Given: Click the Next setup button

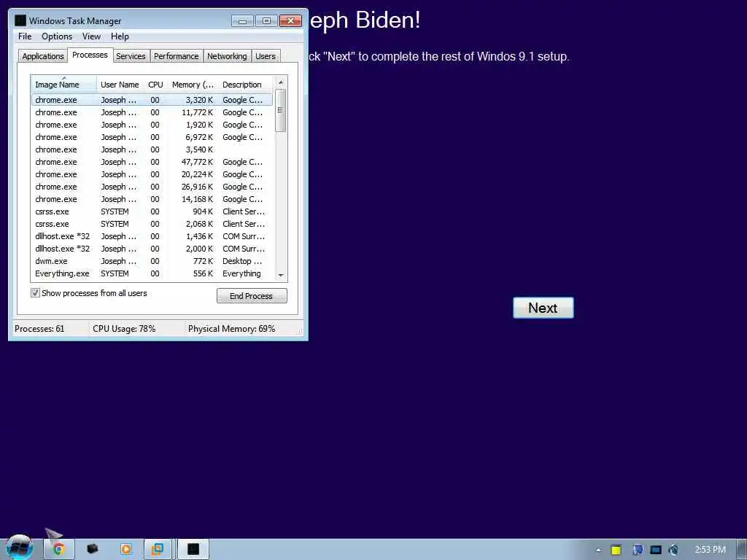Looking at the screenshot, I should tap(543, 308).
